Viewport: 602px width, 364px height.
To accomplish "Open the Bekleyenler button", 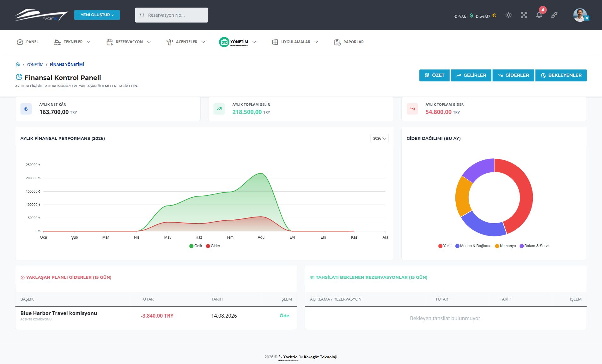I will [561, 75].
